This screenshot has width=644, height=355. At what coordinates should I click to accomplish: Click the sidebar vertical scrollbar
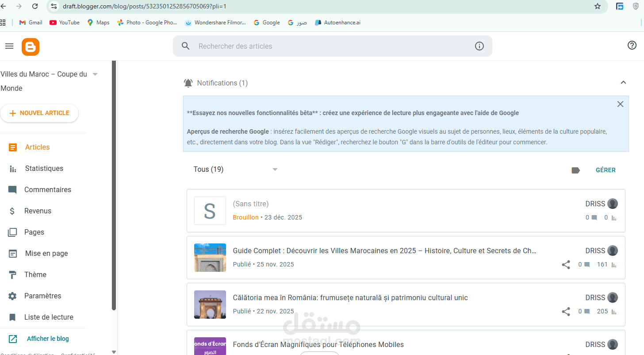point(114,185)
